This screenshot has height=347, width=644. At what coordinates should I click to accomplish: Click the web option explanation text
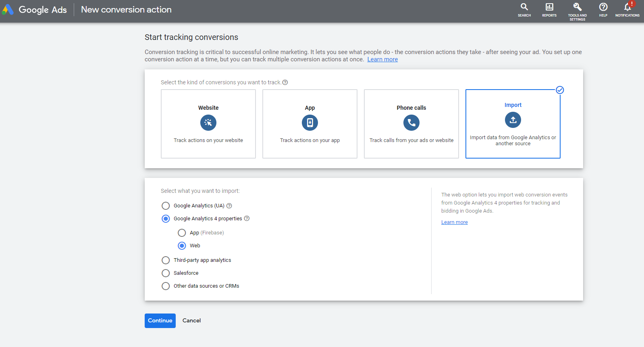pos(504,203)
